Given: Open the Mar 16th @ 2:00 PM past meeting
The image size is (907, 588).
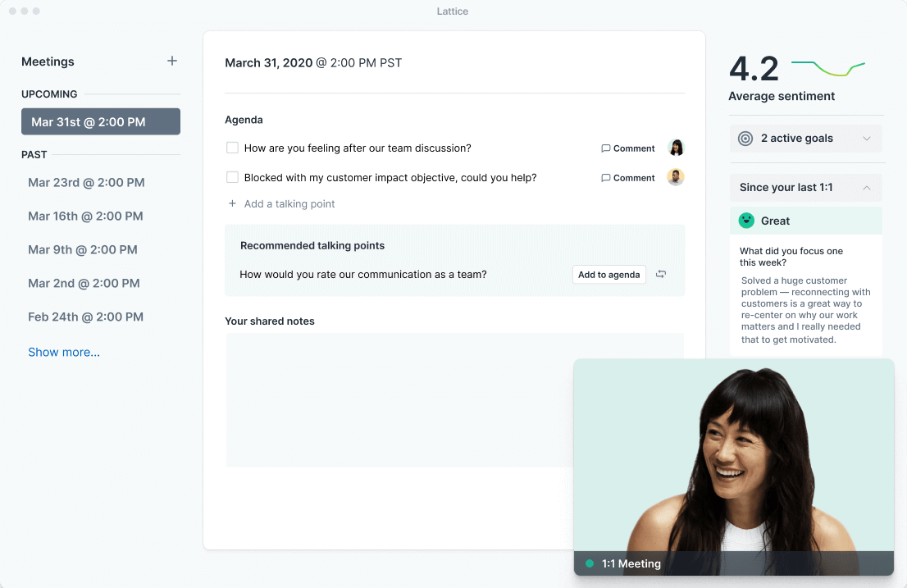Looking at the screenshot, I should 85,217.
